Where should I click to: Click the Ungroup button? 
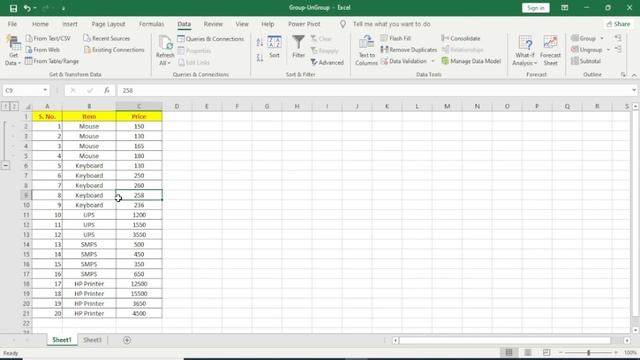coord(587,50)
